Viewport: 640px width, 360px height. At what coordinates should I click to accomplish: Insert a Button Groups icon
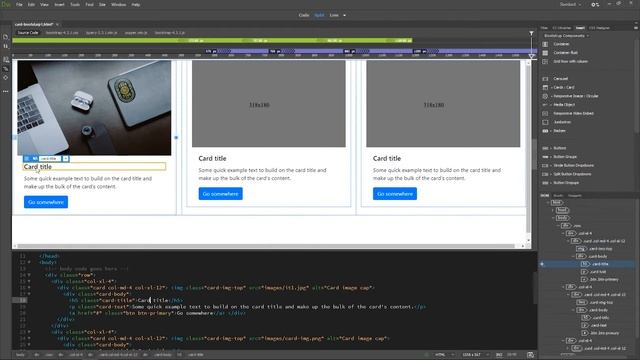coord(545,157)
